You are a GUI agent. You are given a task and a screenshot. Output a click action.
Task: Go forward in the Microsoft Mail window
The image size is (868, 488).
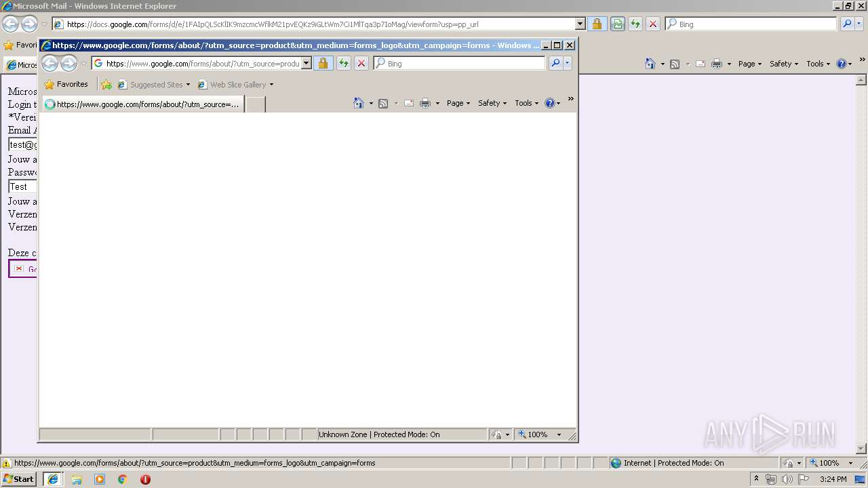pos(29,24)
